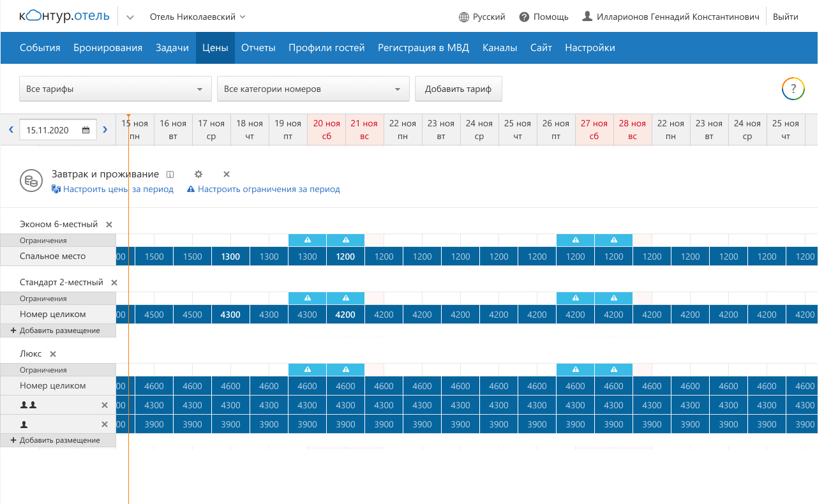Go to previous dates with left arrow
This screenshot has width=824, height=504.
coord(11,130)
